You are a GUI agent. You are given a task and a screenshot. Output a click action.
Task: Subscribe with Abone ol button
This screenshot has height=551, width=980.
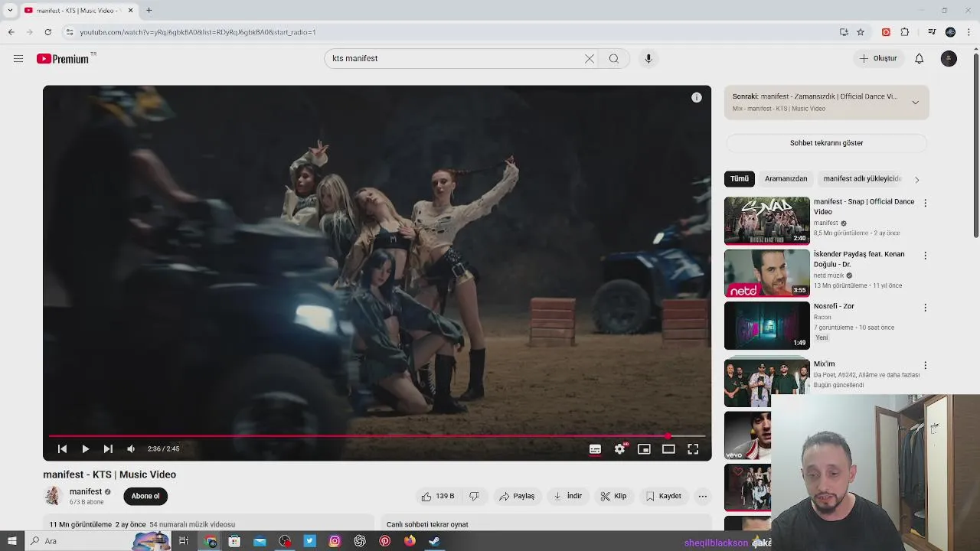tap(145, 496)
